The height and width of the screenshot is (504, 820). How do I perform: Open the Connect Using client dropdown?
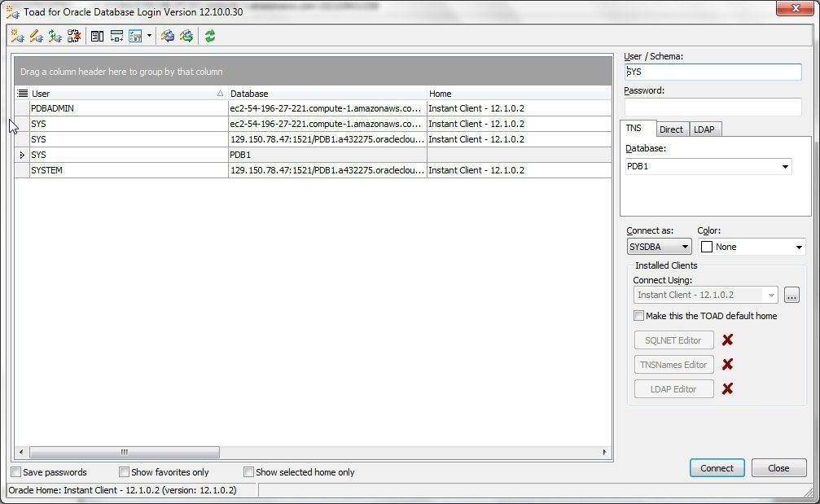(771, 296)
